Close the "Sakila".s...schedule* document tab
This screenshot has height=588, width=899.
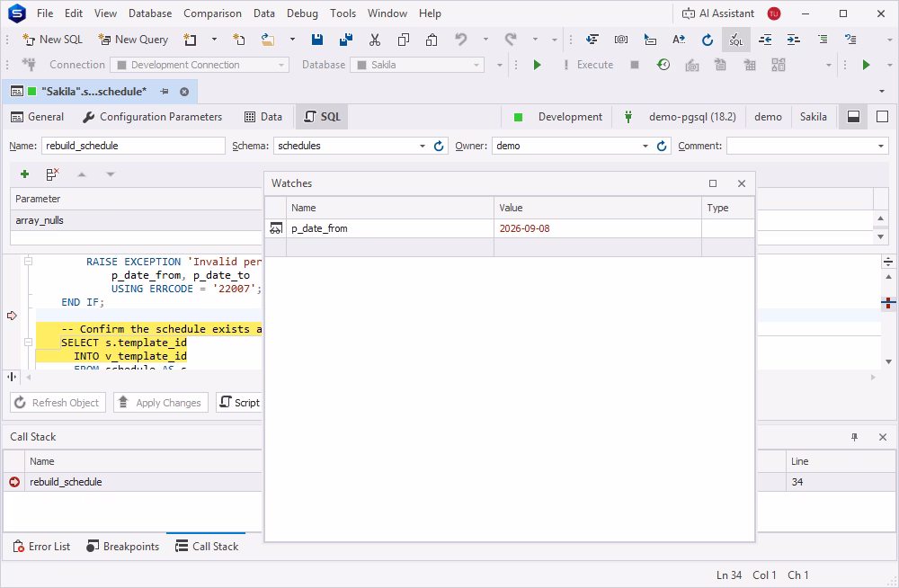tap(184, 92)
